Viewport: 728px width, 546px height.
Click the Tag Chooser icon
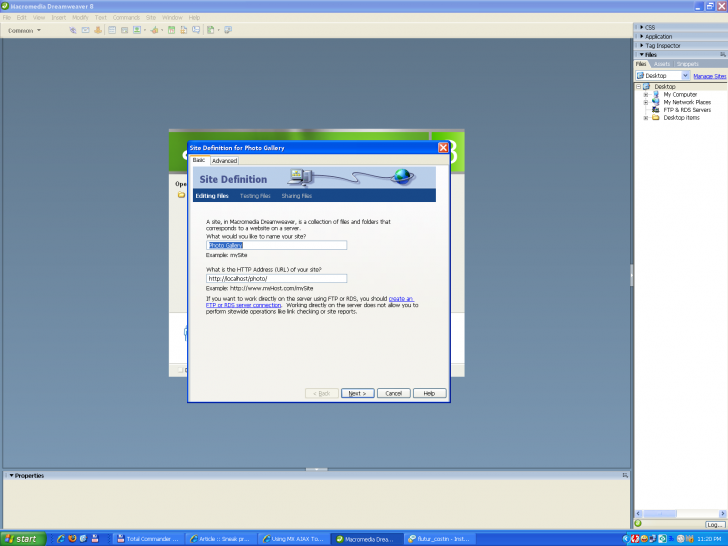pos(228,30)
